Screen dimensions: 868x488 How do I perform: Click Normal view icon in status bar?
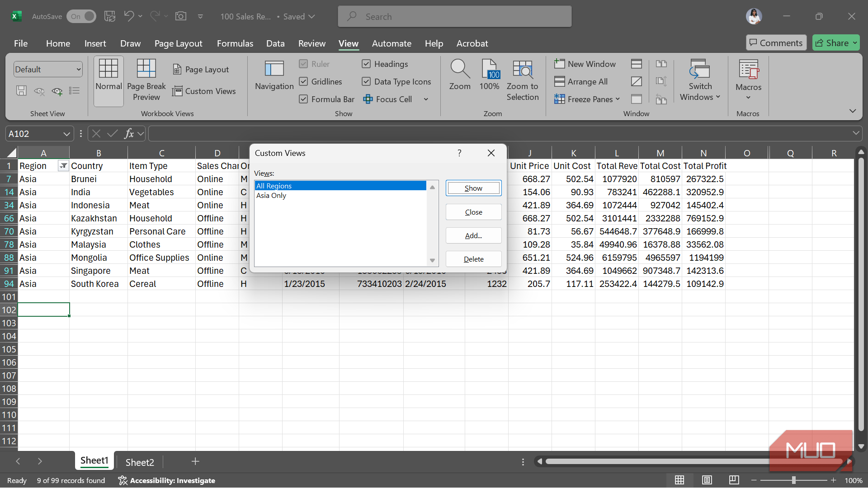tap(679, 480)
